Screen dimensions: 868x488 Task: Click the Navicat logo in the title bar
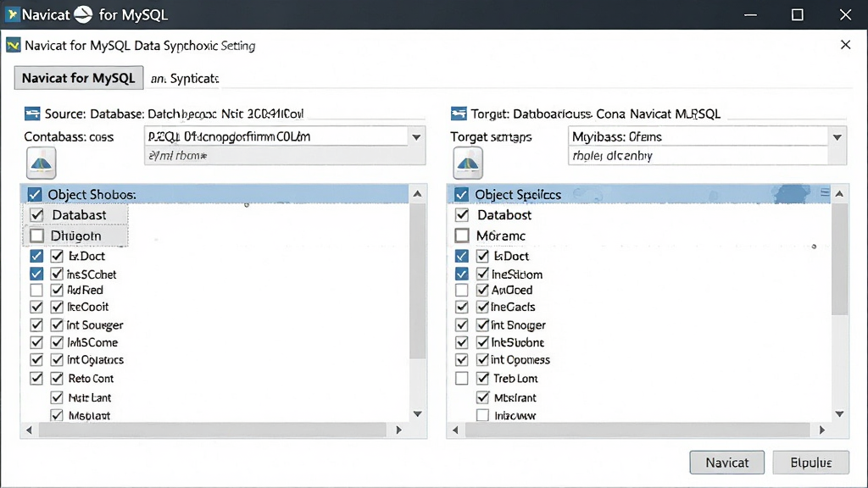13,14
